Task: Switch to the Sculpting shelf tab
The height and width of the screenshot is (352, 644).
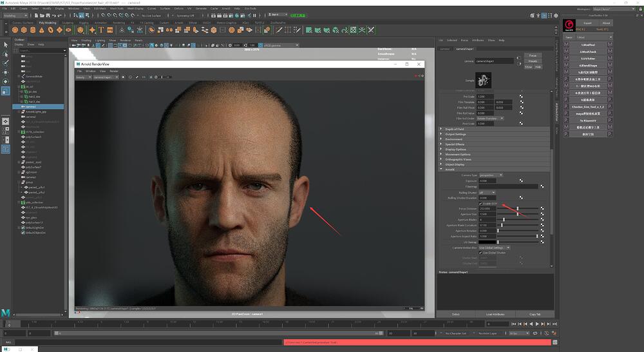Action: tap(68, 23)
